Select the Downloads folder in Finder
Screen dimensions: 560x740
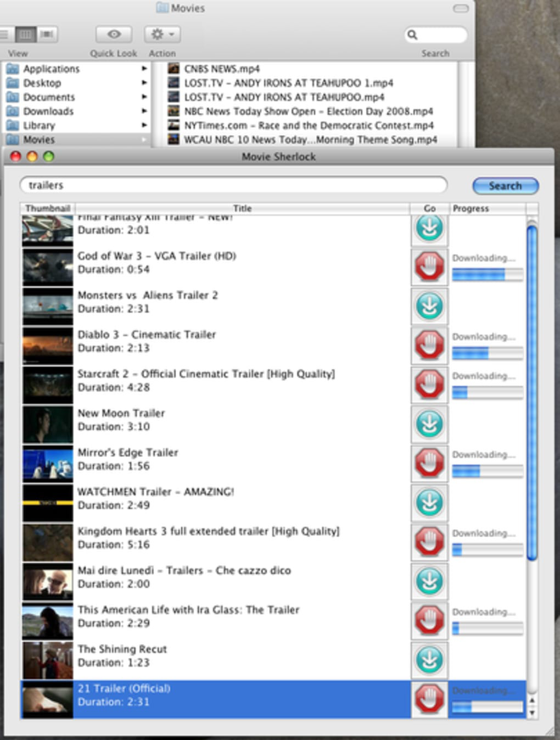pyautogui.click(x=48, y=112)
